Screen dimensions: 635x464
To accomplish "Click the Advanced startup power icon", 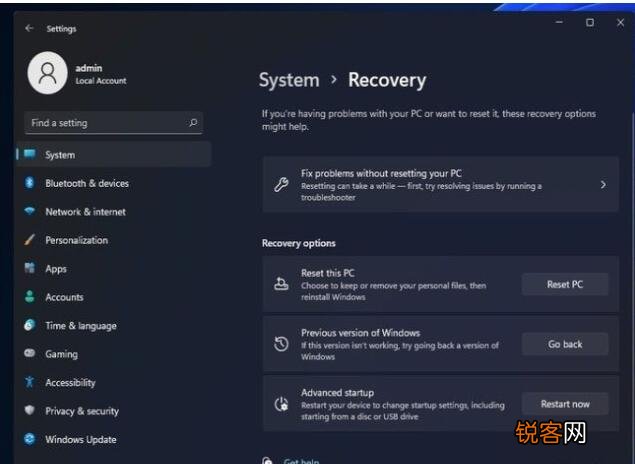I will tap(281, 404).
